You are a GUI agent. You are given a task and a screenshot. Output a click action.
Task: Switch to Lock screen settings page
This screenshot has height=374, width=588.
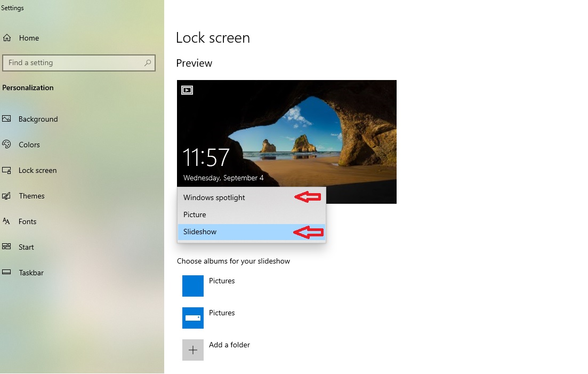click(37, 170)
